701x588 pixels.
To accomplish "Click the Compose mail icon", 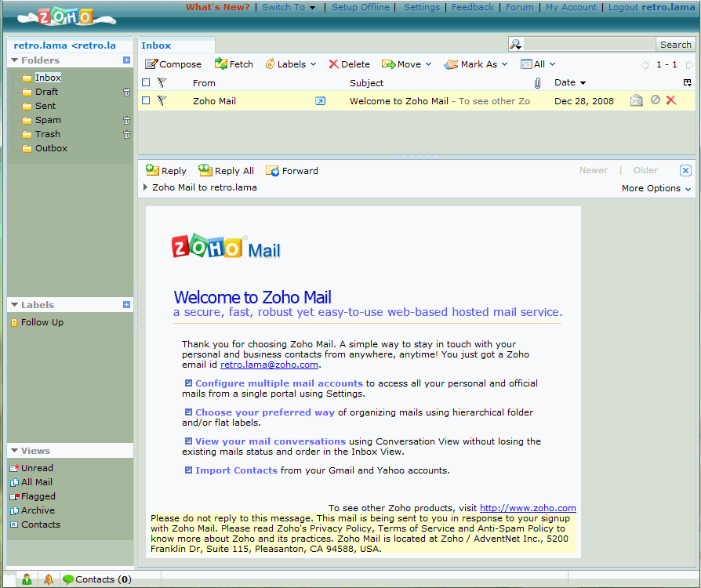I will (x=151, y=64).
